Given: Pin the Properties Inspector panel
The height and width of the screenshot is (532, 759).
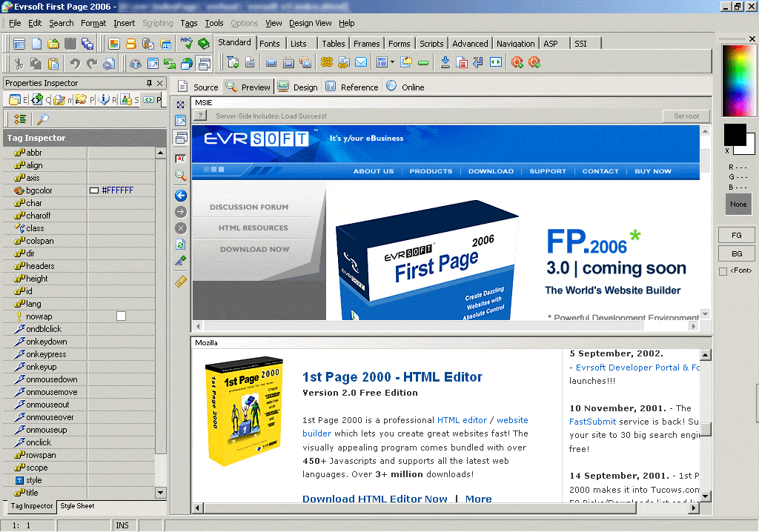Looking at the screenshot, I should 149,83.
